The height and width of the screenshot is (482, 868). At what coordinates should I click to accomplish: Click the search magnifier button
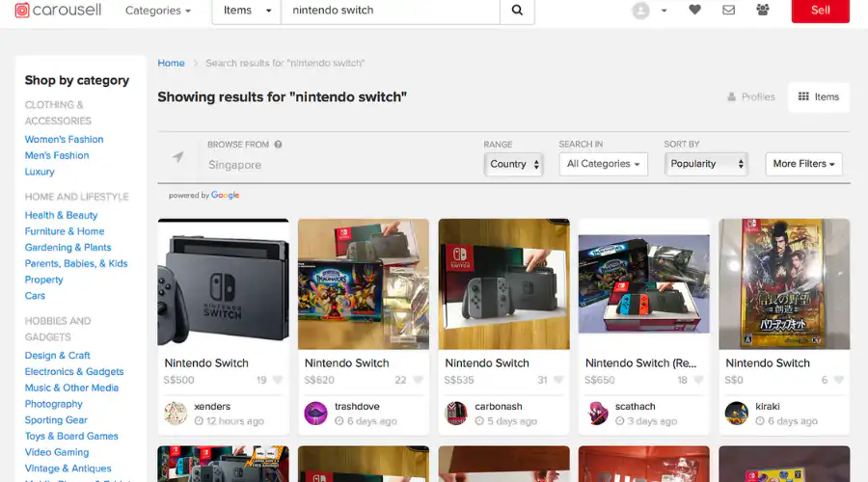[517, 11]
